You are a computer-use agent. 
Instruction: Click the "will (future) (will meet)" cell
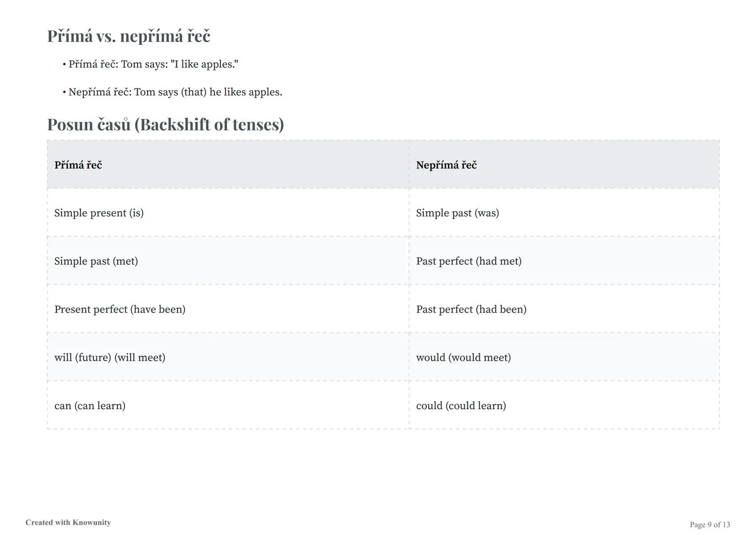110,357
